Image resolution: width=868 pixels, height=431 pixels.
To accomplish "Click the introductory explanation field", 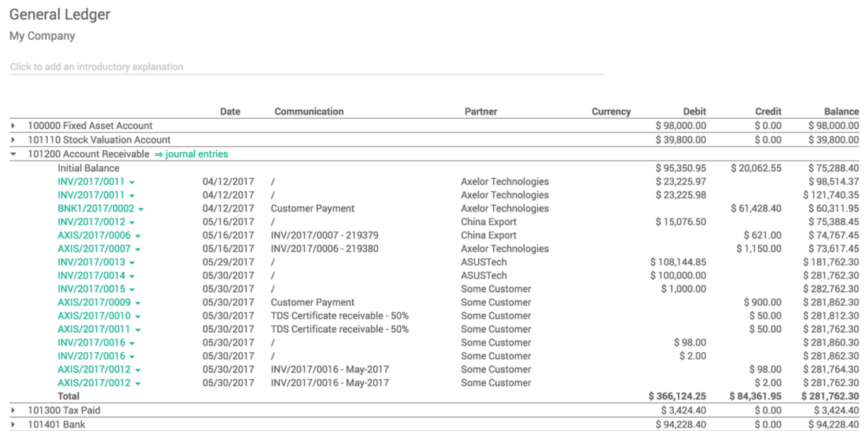I will click(307, 67).
